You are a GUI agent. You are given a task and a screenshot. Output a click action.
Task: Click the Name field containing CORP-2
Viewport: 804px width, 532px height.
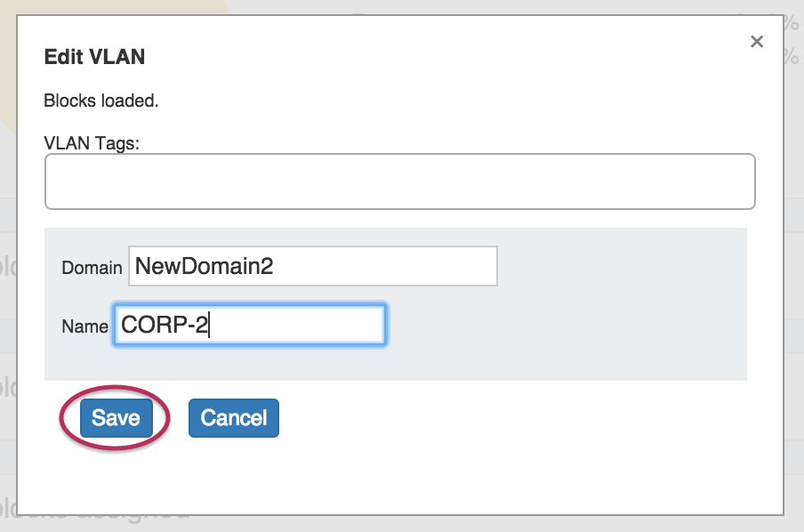pos(249,326)
